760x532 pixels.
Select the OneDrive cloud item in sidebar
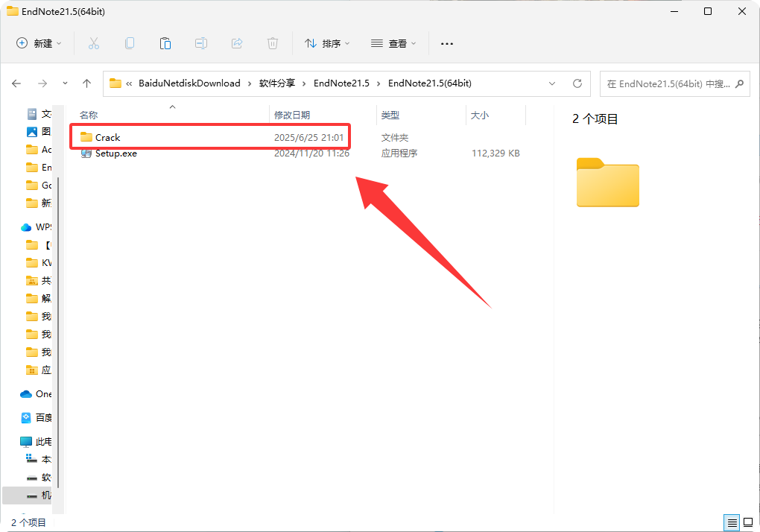click(36, 394)
